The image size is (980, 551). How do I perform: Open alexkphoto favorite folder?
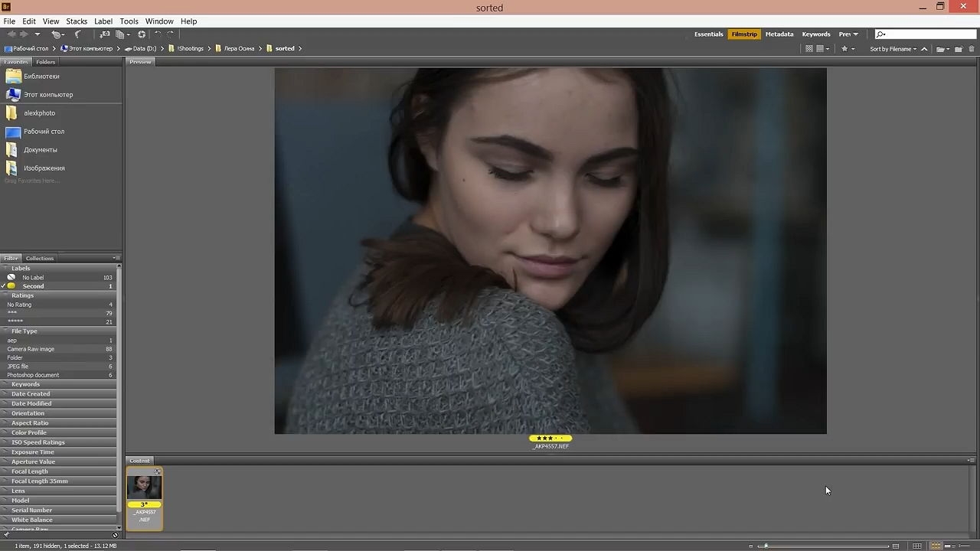pyautogui.click(x=39, y=113)
